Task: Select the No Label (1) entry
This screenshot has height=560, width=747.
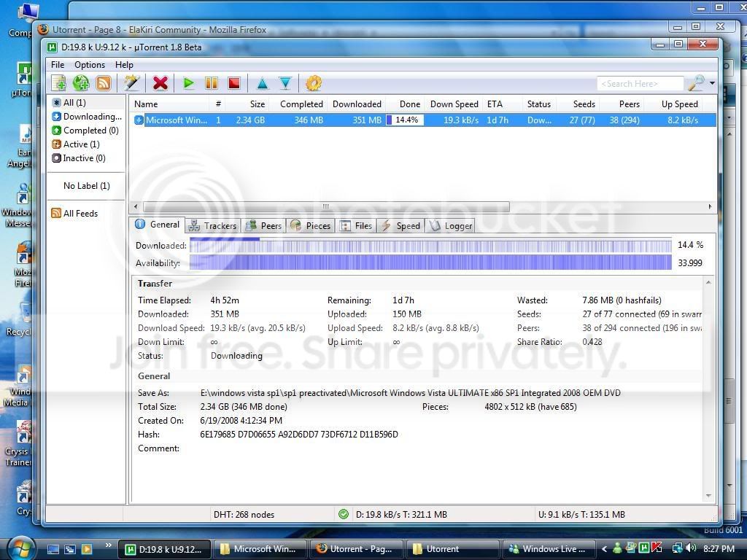Action: tap(86, 186)
